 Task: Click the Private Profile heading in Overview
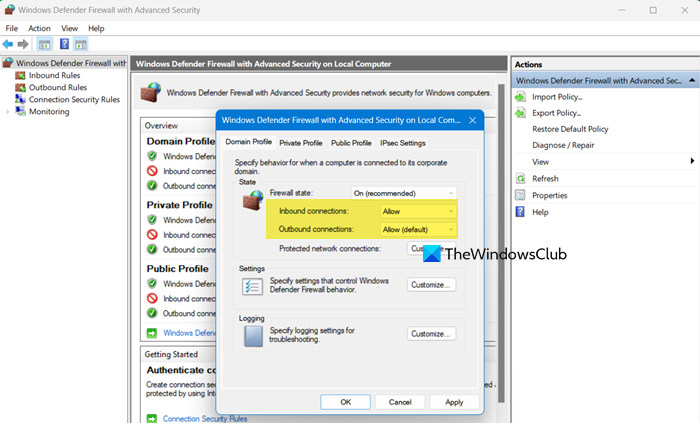(x=179, y=205)
